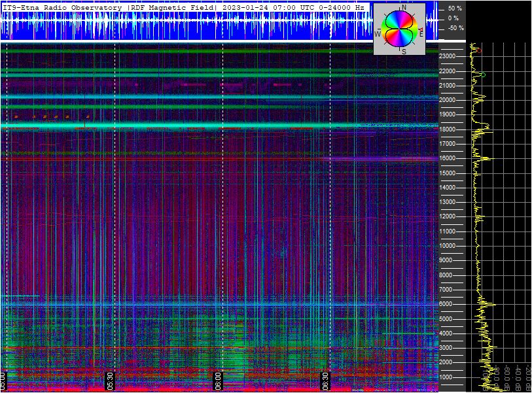This screenshot has height=393, width=532.
Task: Click the 10000 frequency axis label
Action: pyautogui.click(x=447, y=246)
